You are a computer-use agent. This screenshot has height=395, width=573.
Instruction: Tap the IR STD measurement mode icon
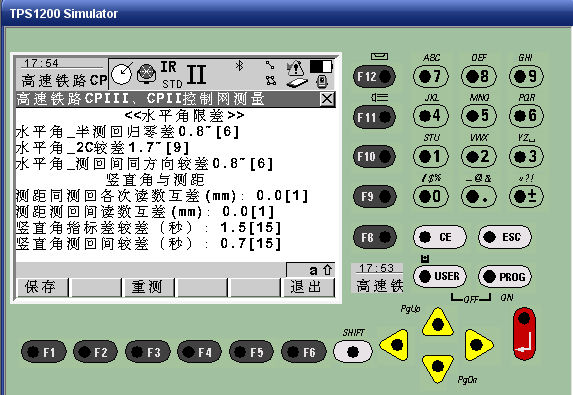click(172, 75)
